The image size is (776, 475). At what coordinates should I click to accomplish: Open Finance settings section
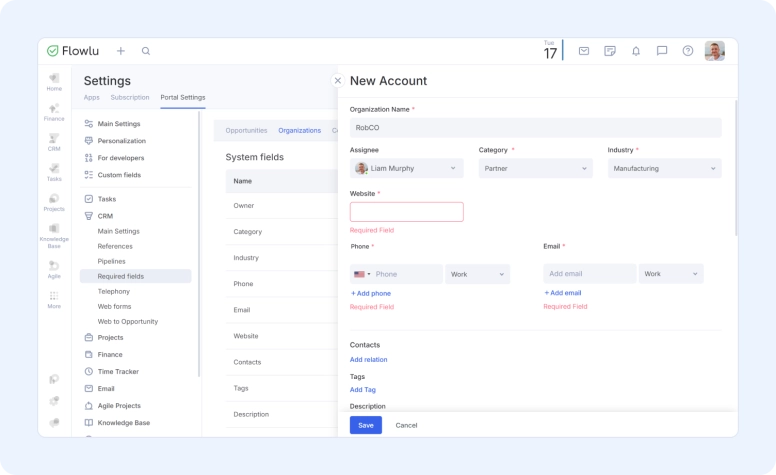pyautogui.click(x=110, y=355)
